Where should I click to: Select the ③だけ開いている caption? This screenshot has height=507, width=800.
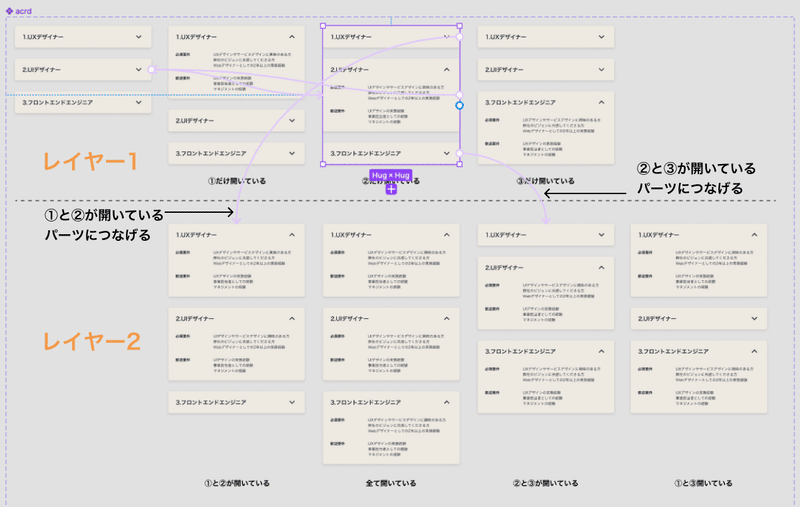click(545, 181)
